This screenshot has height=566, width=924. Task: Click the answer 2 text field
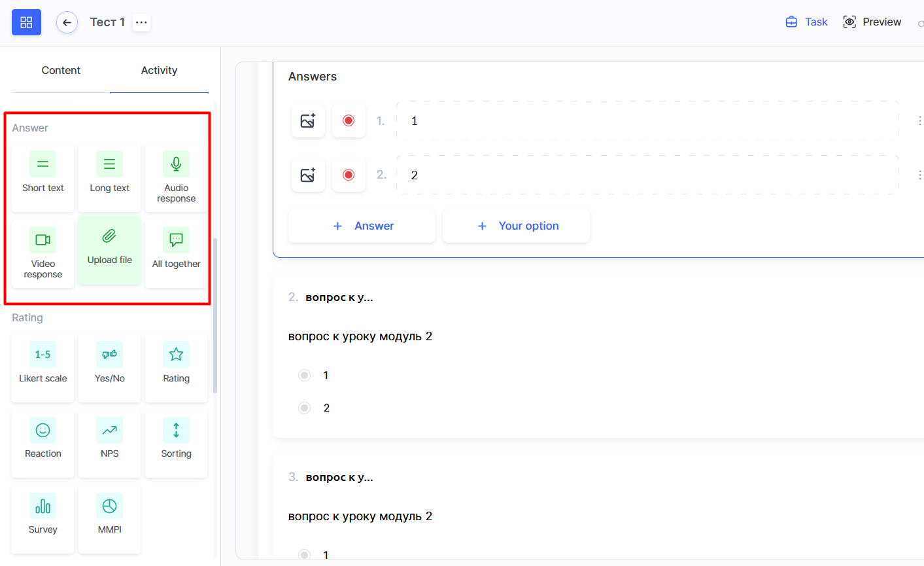click(x=647, y=175)
